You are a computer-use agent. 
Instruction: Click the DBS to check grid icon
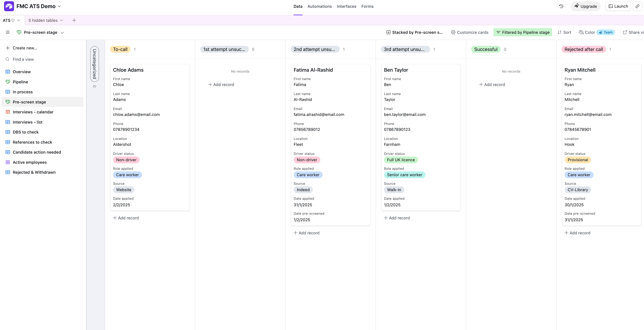[x=8, y=132]
